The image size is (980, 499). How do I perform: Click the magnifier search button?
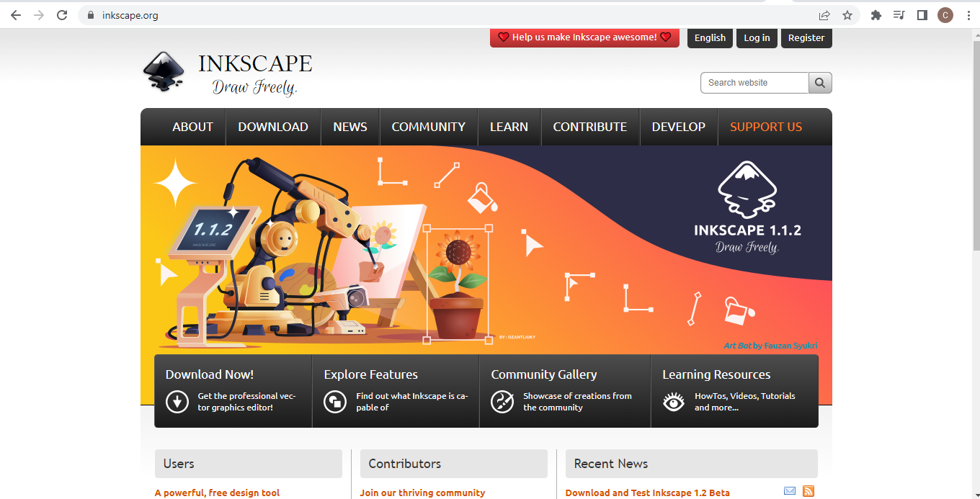click(820, 83)
